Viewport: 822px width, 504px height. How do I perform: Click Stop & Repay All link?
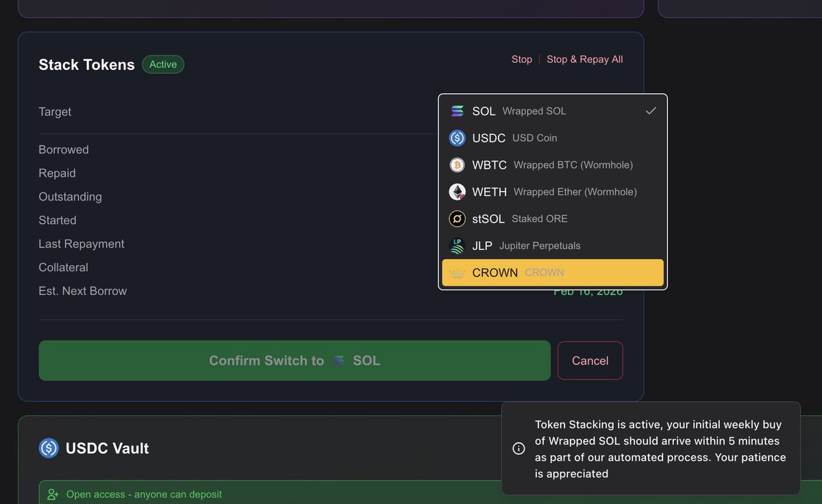click(585, 60)
